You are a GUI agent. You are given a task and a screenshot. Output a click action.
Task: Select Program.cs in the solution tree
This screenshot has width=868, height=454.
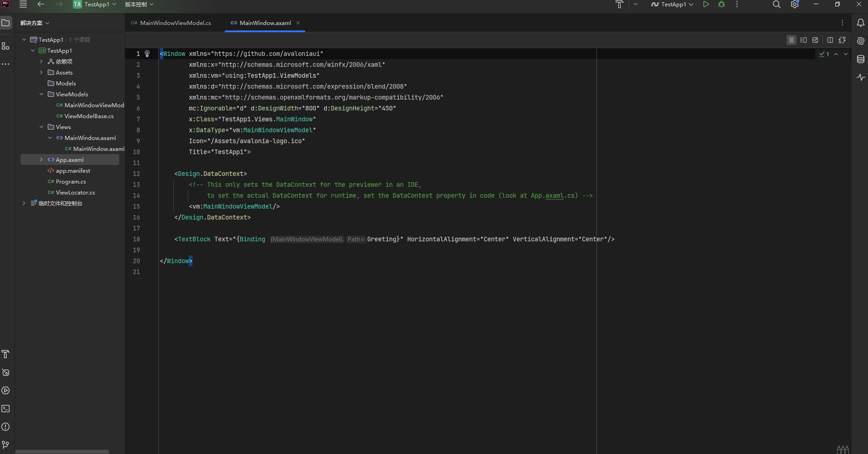tap(71, 181)
